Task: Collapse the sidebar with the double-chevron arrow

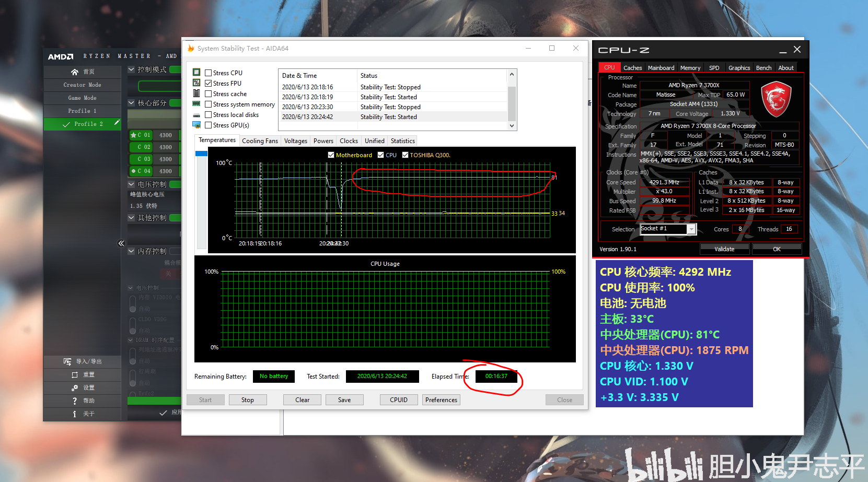Action: point(121,243)
